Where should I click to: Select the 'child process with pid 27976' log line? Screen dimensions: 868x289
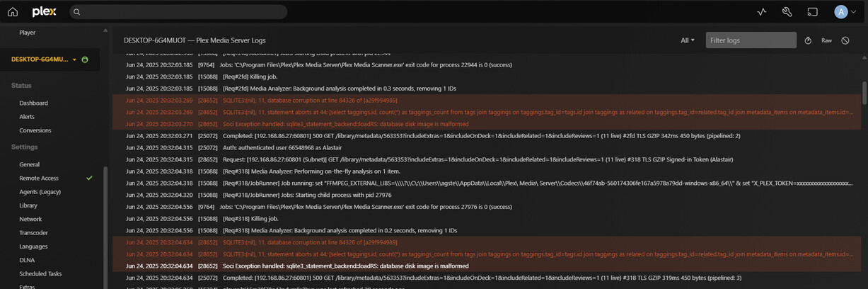(x=487, y=195)
